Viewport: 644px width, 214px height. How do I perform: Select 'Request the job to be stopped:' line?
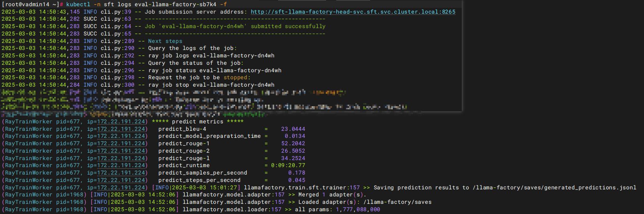199,77
